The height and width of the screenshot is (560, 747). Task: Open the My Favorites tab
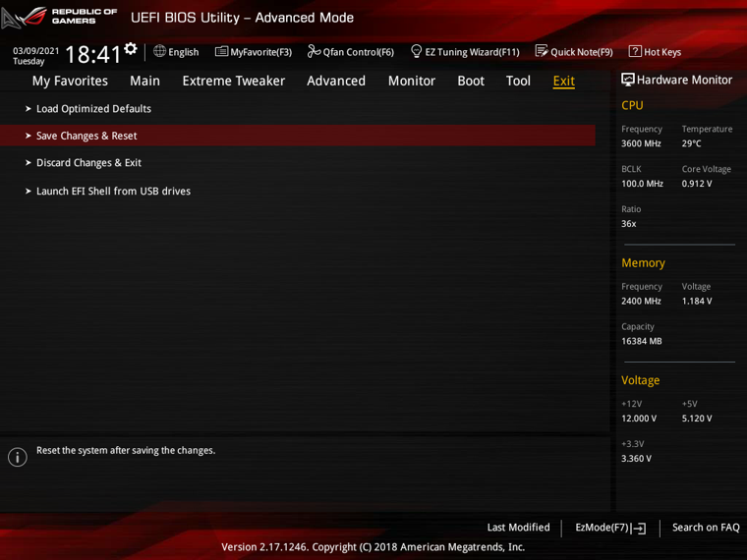tap(70, 81)
